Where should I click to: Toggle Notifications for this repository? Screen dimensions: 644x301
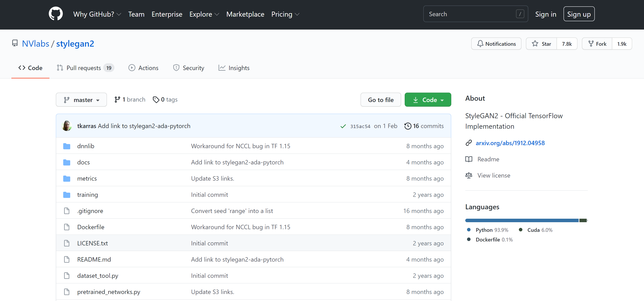click(496, 44)
